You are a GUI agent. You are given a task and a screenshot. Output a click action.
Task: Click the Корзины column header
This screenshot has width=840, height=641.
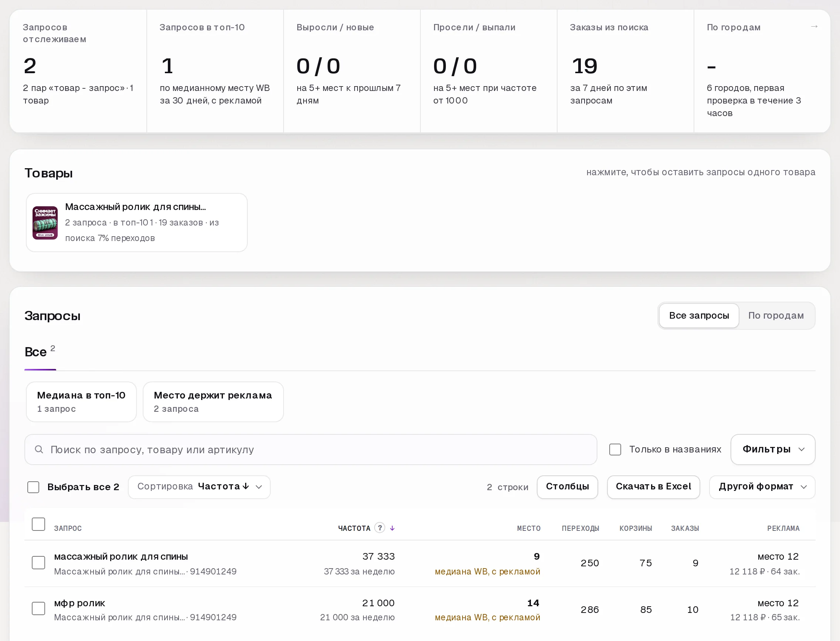636,528
